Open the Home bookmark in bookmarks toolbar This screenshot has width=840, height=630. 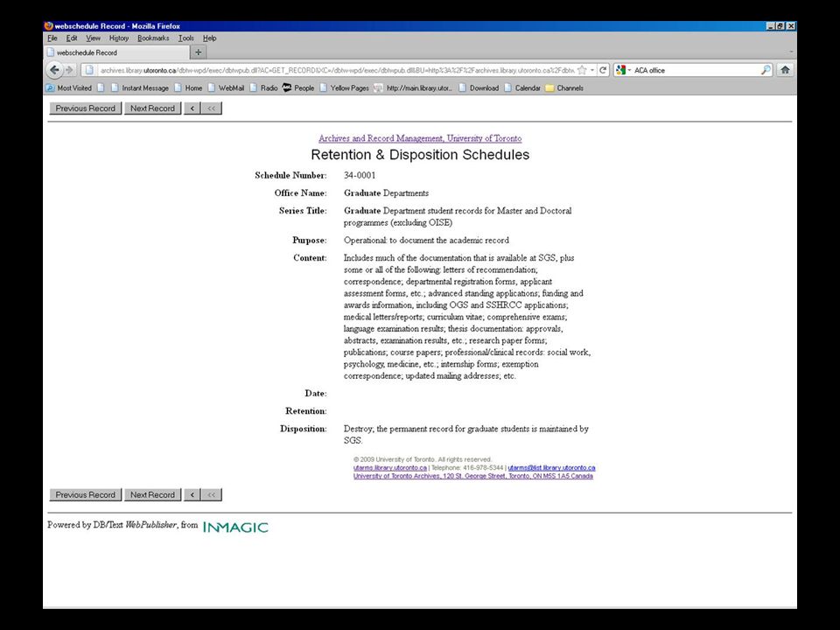[189, 87]
